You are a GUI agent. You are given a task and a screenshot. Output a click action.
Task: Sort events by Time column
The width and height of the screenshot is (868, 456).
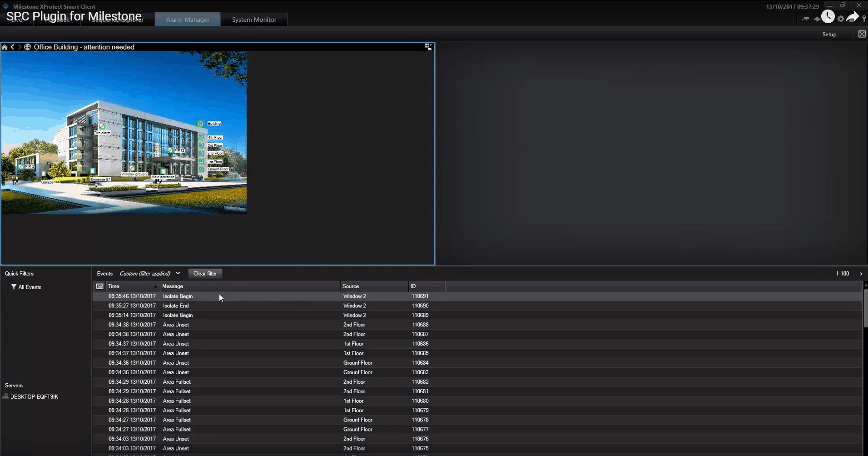click(x=132, y=286)
